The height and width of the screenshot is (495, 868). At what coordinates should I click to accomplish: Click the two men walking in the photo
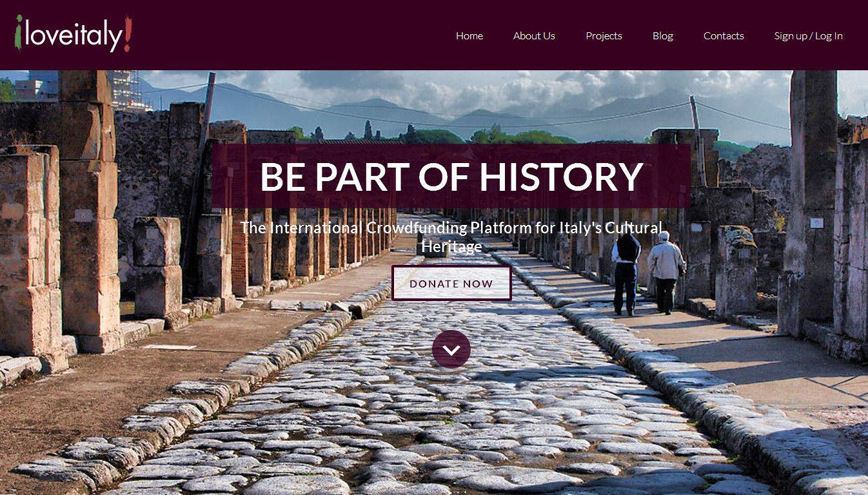pos(647,272)
